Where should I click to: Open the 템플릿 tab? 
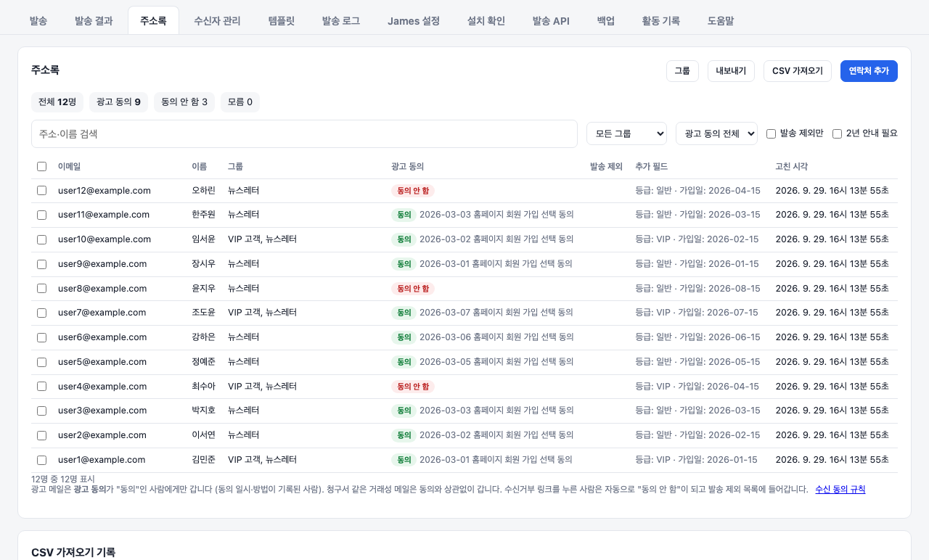pyautogui.click(x=282, y=21)
